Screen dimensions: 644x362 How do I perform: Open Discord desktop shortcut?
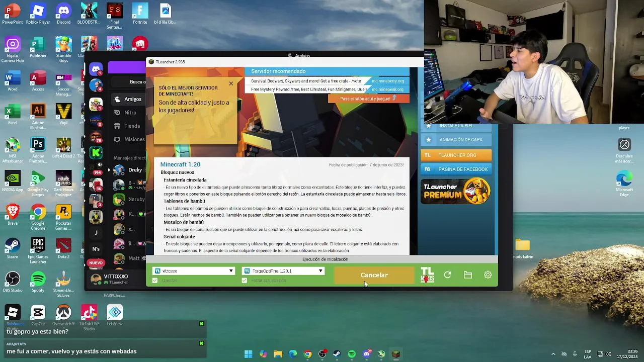coord(63,14)
